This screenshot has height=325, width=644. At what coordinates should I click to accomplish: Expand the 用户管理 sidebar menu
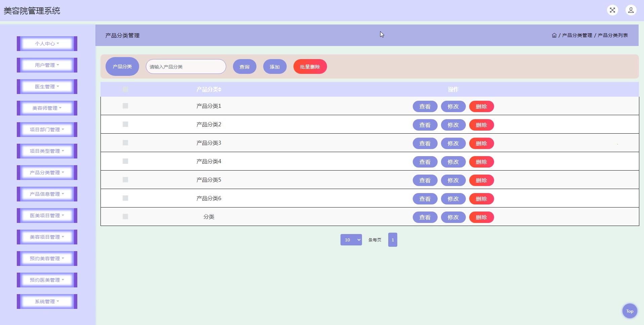pos(47,65)
